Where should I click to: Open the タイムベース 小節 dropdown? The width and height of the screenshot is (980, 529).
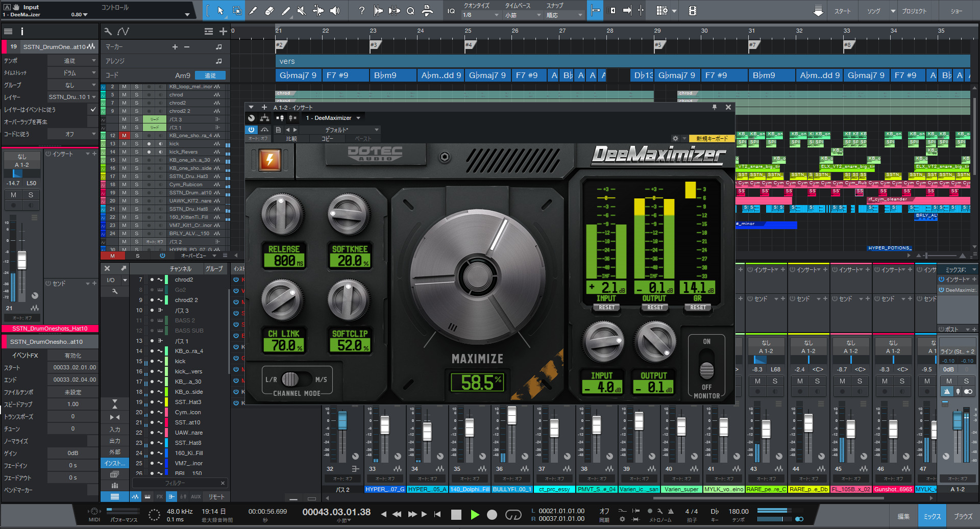tap(523, 15)
